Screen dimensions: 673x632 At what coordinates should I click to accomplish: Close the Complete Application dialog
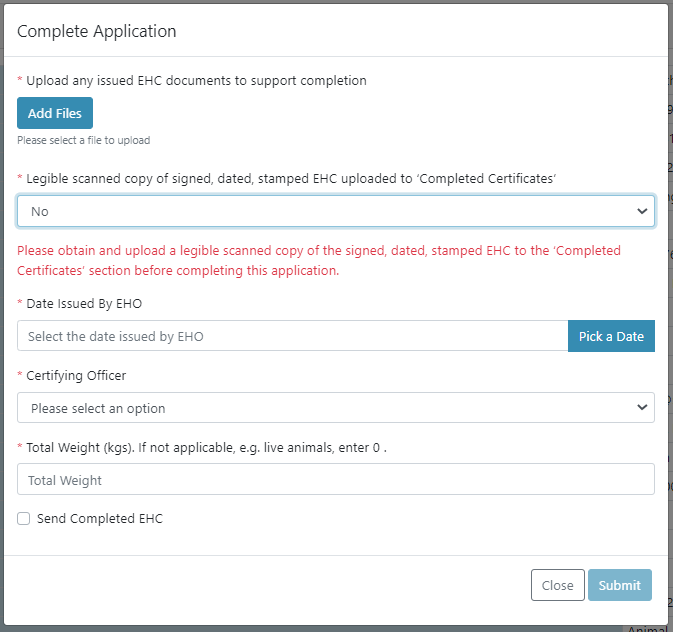click(558, 585)
